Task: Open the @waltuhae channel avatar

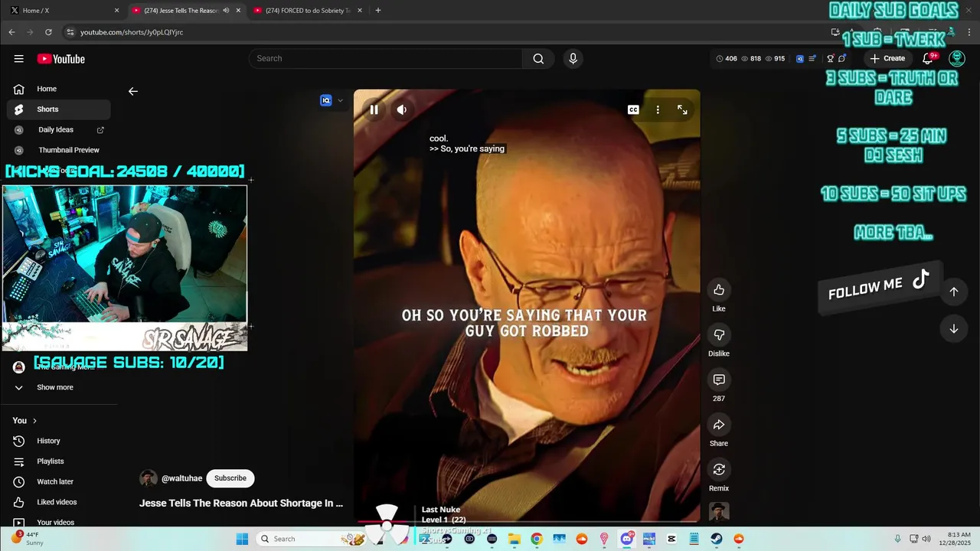Action: click(x=149, y=478)
